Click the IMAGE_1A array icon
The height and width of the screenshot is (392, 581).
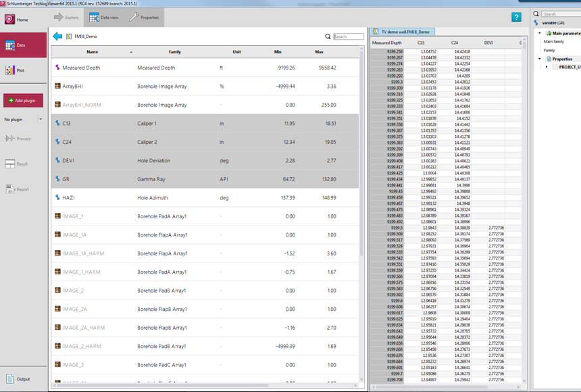tap(57, 235)
